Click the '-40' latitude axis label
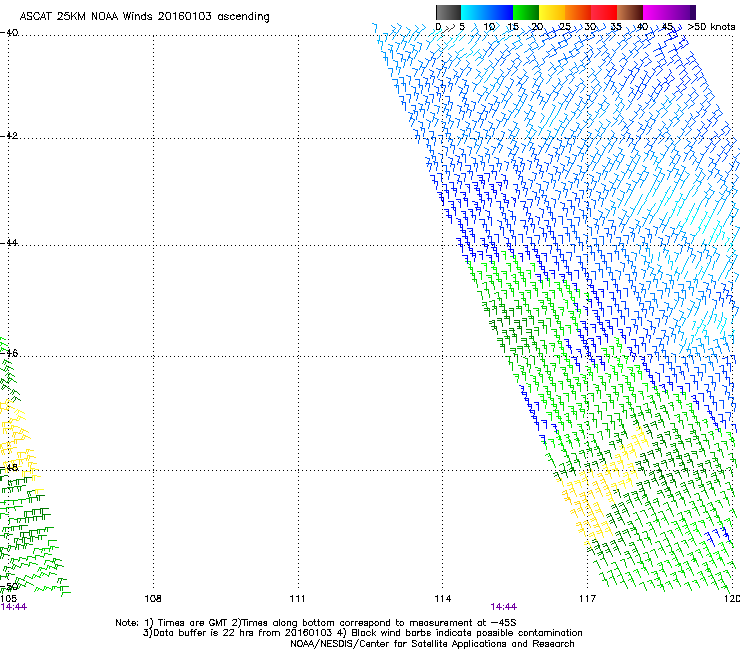 coord(9,33)
